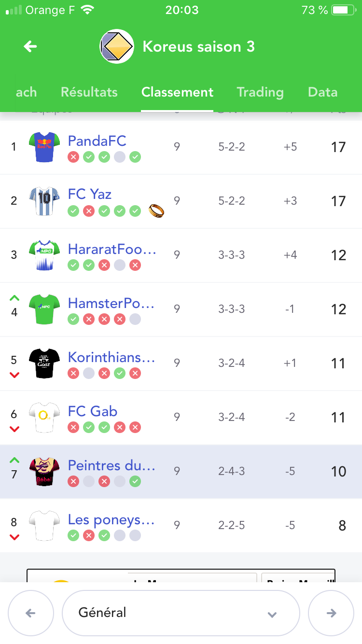
Task: Tap HararatFoo white and blue jersey
Action: coord(44,255)
